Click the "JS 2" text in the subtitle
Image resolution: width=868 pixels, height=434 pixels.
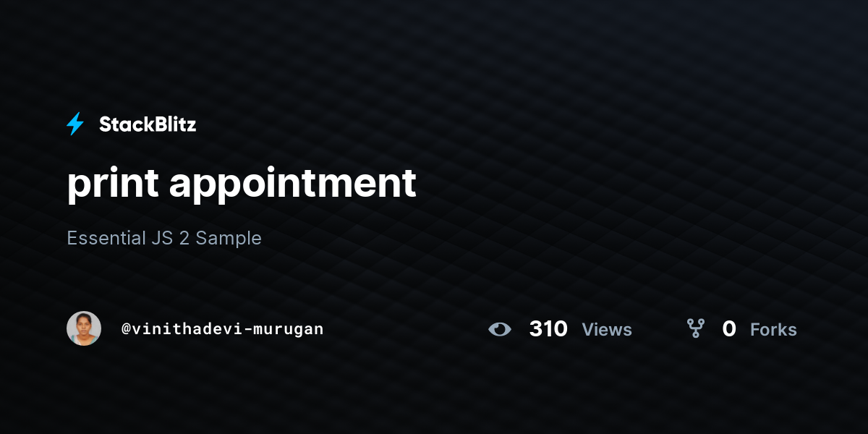coord(171,238)
